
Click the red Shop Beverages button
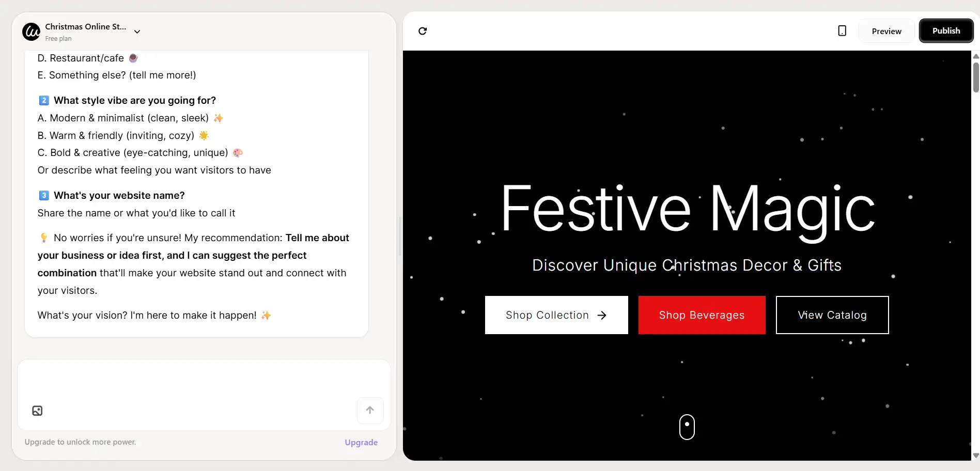click(702, 315)
